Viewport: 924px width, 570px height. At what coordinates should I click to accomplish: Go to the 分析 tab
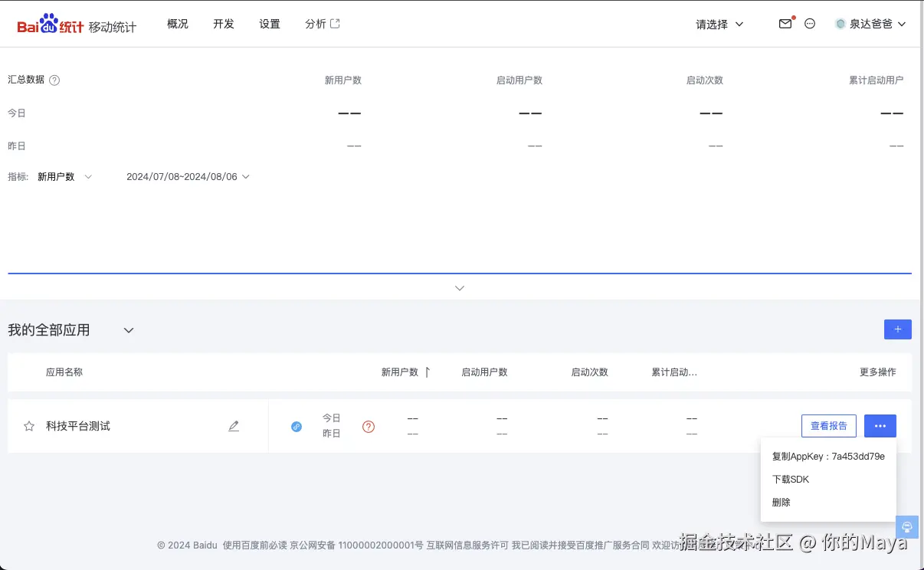(316, 24)
